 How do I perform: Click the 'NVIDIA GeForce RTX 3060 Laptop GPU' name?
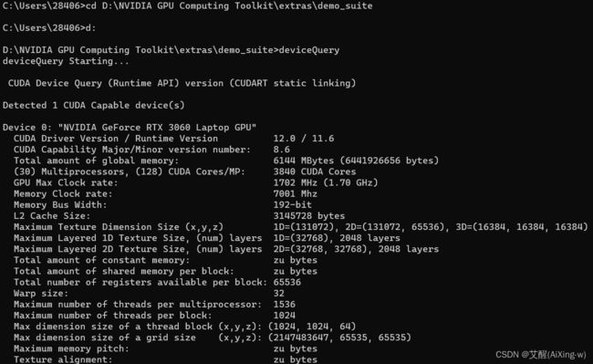(157, 128)
